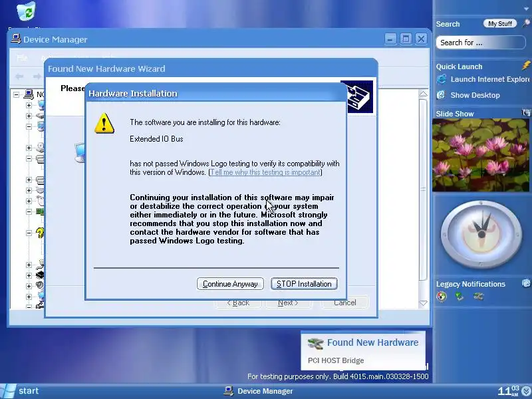Click the analog clock in sidebar

point(481,234)
